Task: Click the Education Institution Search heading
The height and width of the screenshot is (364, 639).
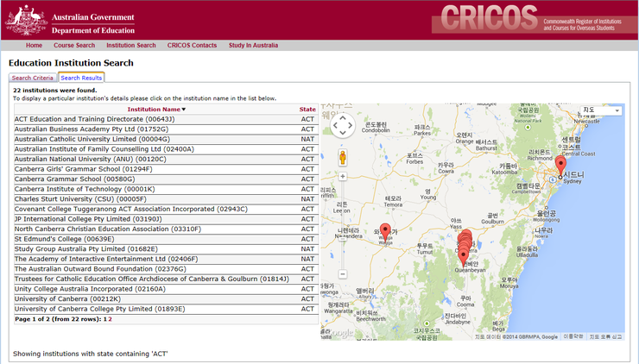Action: pos(71,63)
